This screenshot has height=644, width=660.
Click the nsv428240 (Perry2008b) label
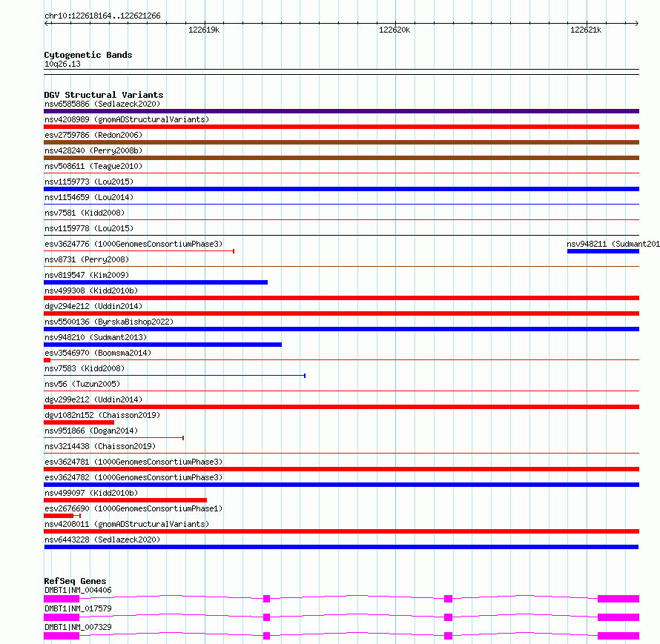(93, 150)
